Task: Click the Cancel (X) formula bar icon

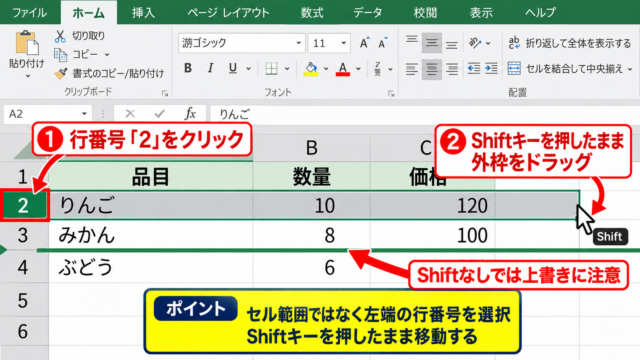Action: 130,113
